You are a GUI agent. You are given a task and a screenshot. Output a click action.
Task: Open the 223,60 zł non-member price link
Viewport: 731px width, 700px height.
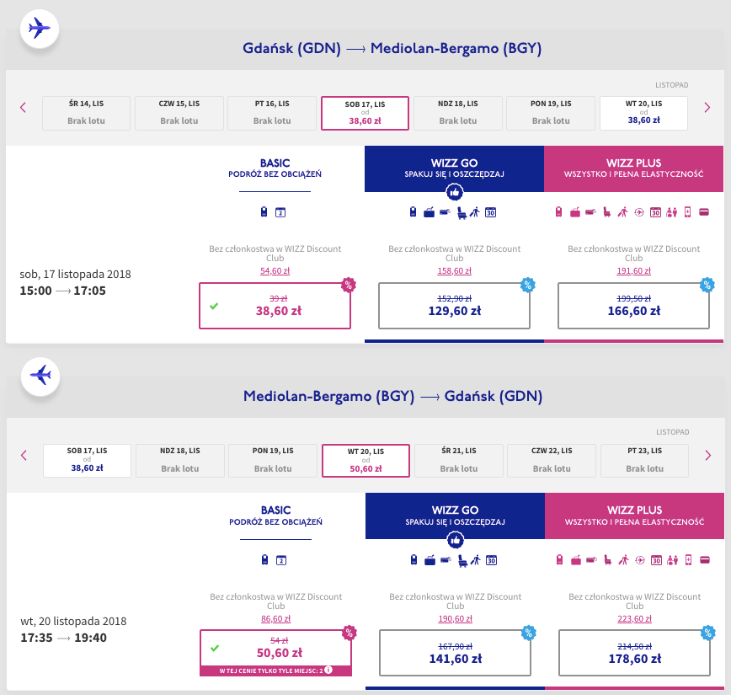pos(634,618)
